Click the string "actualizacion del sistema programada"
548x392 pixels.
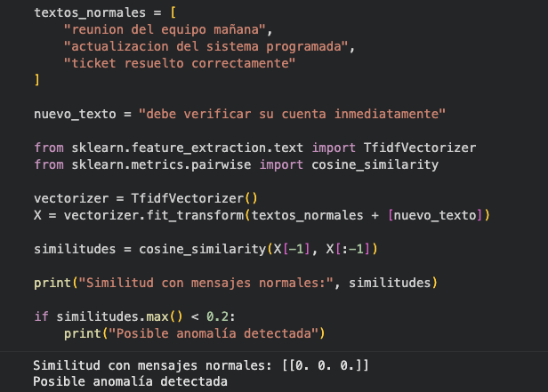205,46
